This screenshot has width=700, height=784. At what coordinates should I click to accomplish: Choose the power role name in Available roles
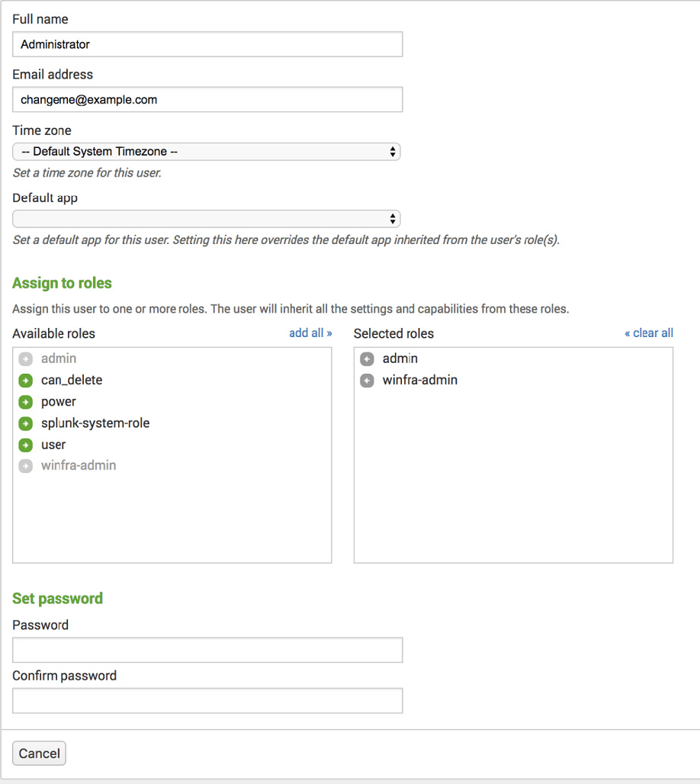tap(59, 402)
